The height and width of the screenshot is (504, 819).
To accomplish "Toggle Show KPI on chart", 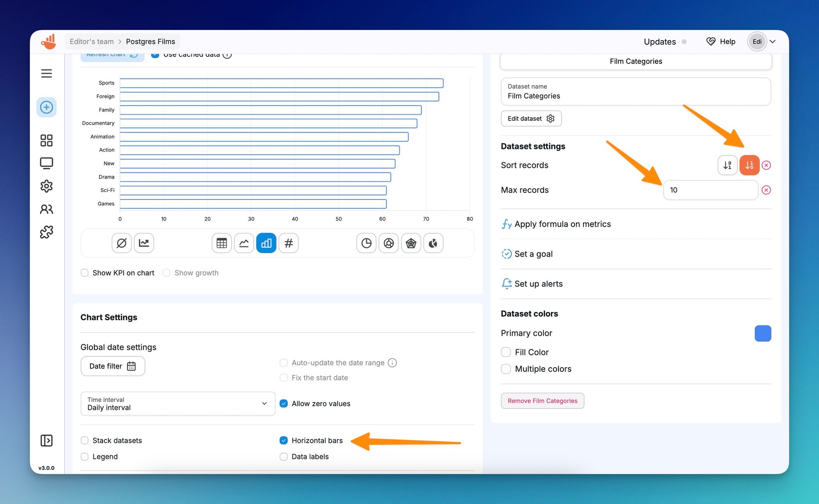I will click(85, 273).
